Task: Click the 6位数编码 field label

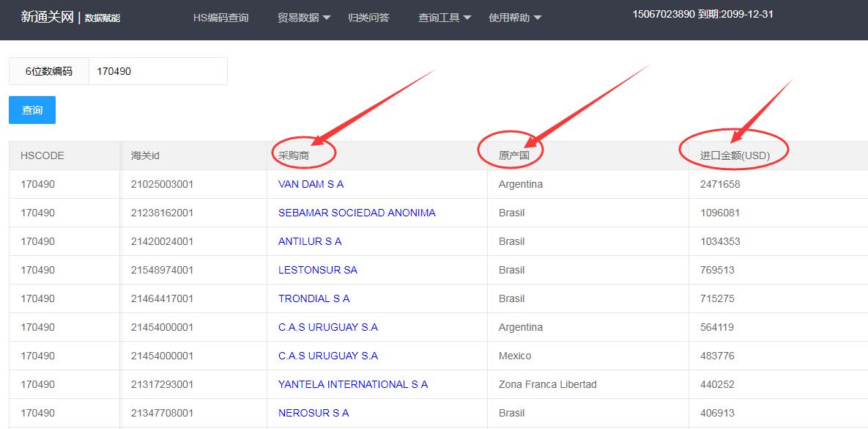Action: [49, 72]
